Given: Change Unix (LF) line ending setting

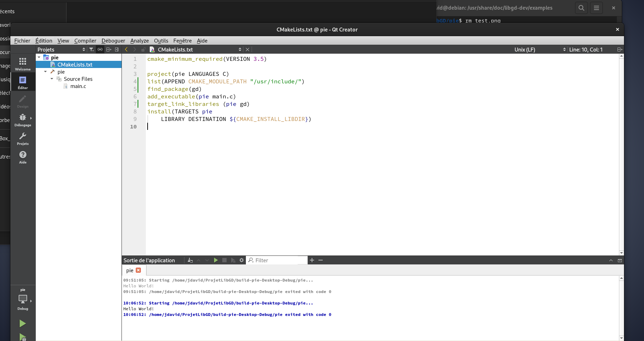Looking at the screenshot, I should coord(540,49).
